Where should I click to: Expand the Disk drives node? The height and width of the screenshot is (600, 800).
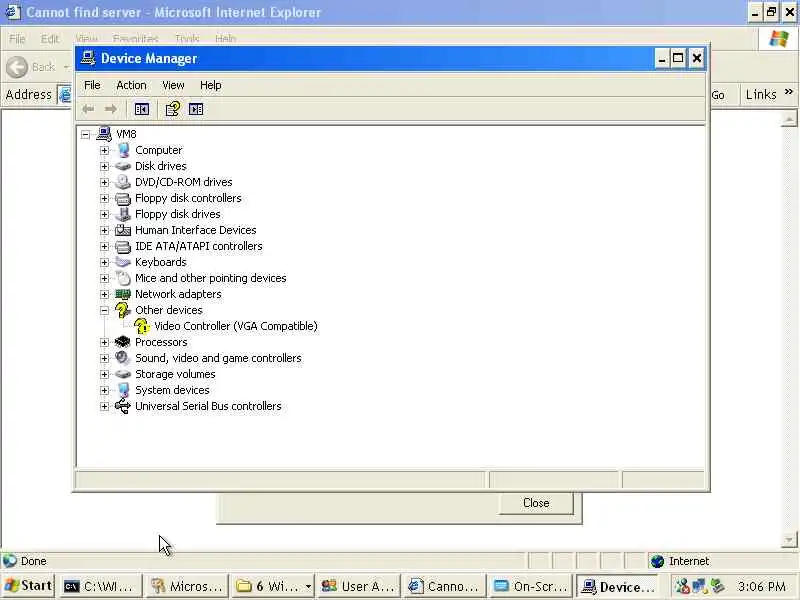(105, 166)
